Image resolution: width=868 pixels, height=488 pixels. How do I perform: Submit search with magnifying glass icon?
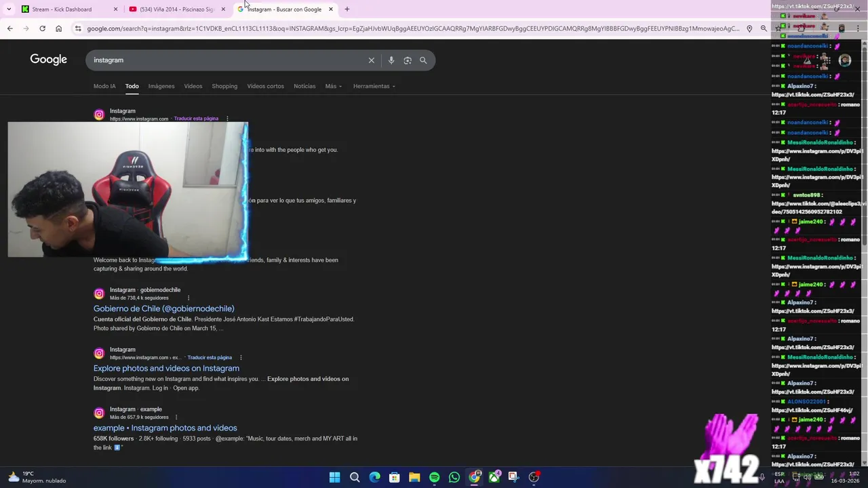423,60
